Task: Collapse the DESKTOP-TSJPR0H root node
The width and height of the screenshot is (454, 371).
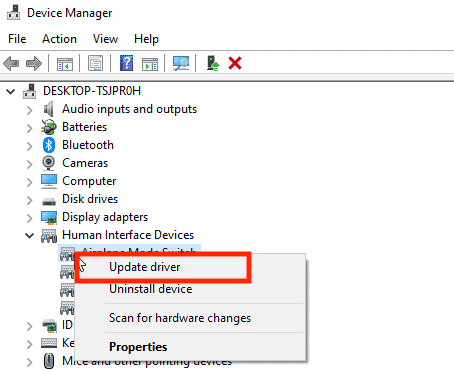Action: 11,91
